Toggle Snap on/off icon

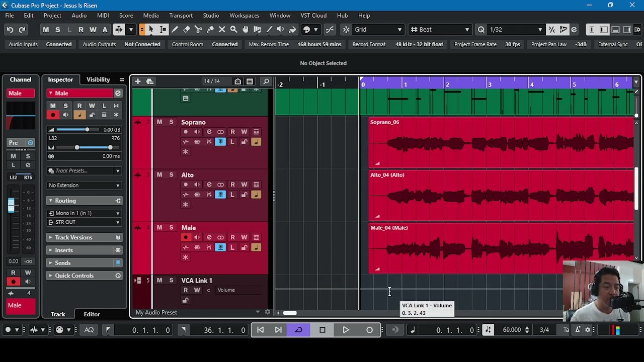tap(346, 30)
